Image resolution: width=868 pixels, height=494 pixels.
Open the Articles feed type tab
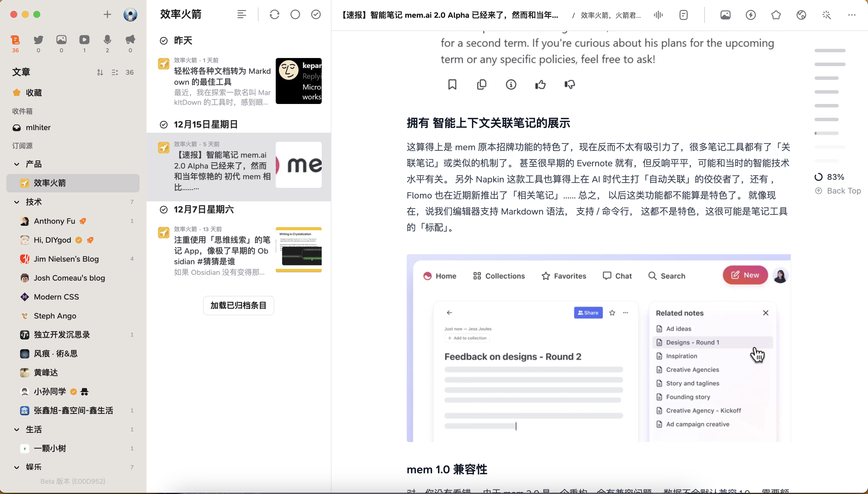[15, 43]
